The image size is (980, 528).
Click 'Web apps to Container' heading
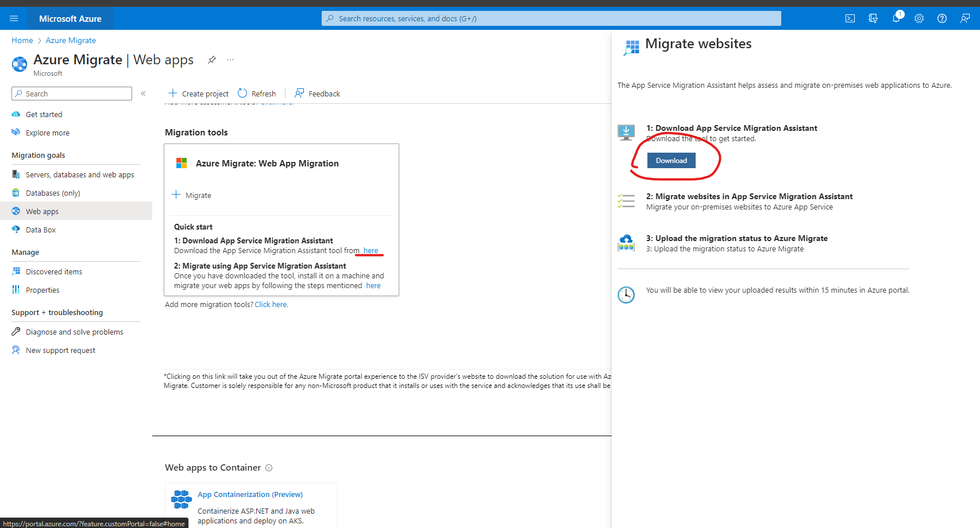pyautogui.click(x=213, y=468)
